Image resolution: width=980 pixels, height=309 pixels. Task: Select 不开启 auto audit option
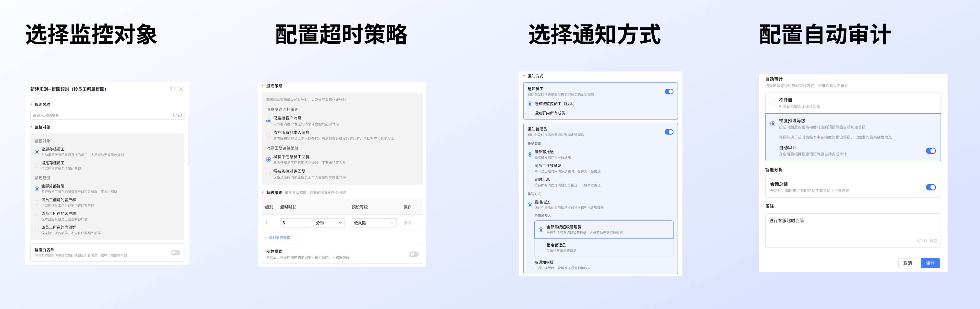tap(773, 103)
